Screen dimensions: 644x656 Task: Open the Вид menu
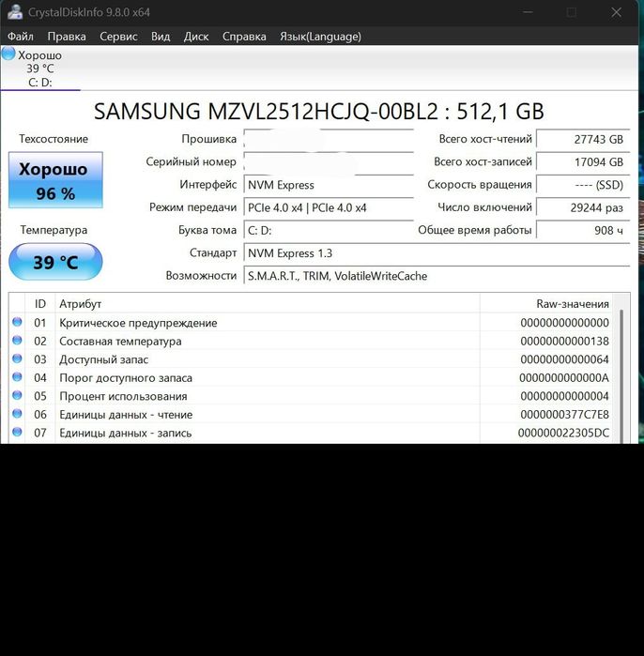click(161, 37)
